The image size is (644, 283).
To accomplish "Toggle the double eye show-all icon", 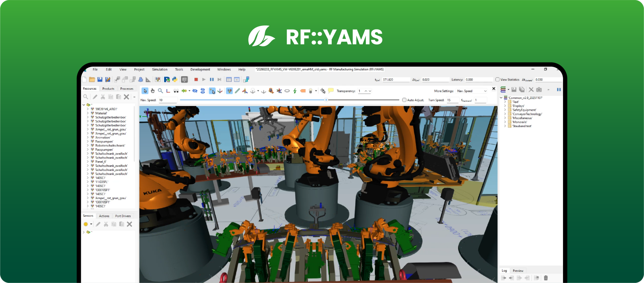I will pyautogui.click(x=203, y=91).
